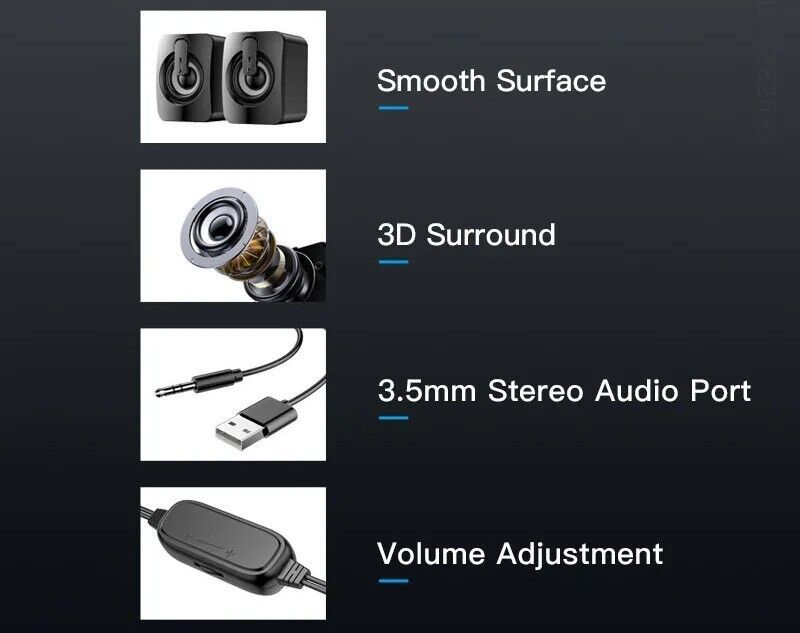
Task: Click the cable strain relief on volume remote
Action: pyautogui.click(x=294, y=573)
